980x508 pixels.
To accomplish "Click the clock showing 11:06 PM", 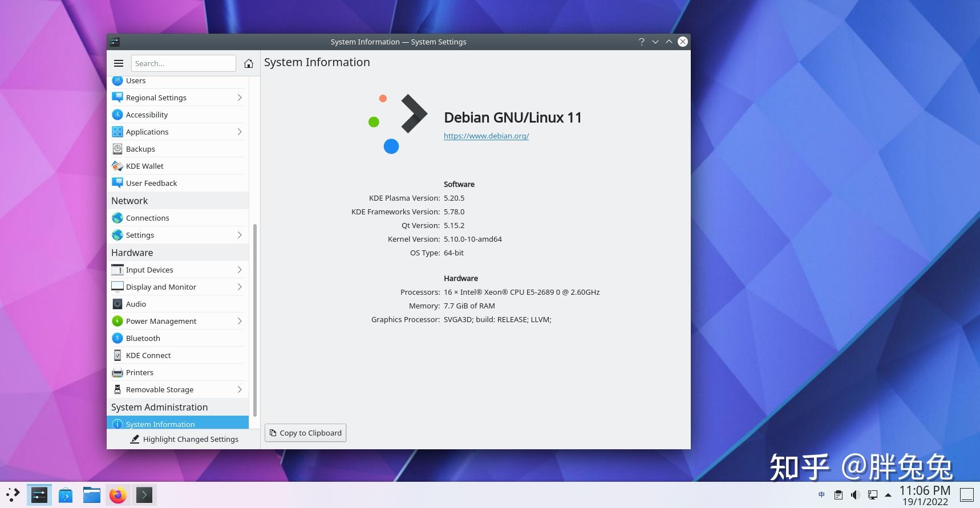I will point(925,490).
